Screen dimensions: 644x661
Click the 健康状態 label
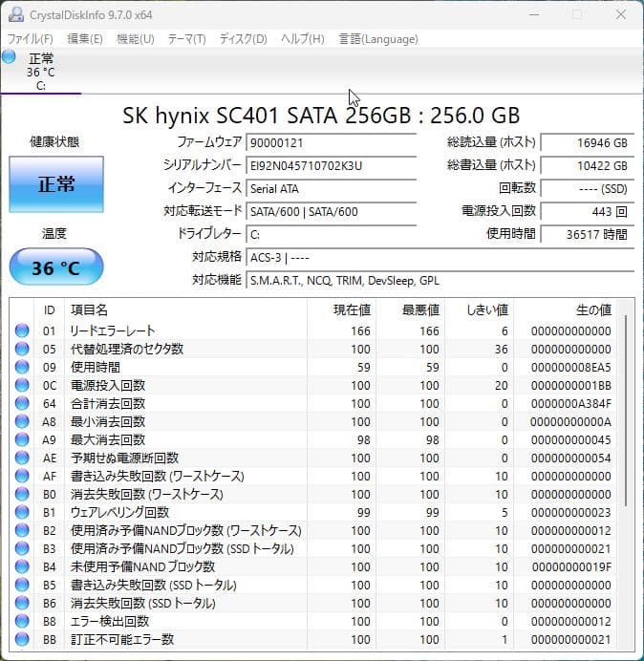[54, 142]
